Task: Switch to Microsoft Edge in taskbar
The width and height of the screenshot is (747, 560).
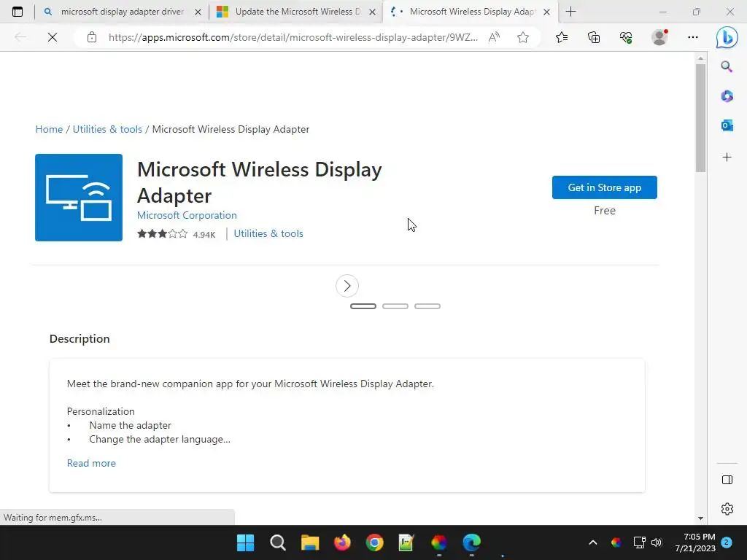Action: 471,542
